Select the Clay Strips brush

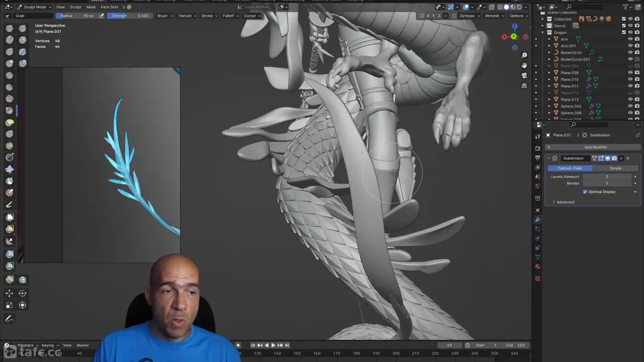[22, 40]
